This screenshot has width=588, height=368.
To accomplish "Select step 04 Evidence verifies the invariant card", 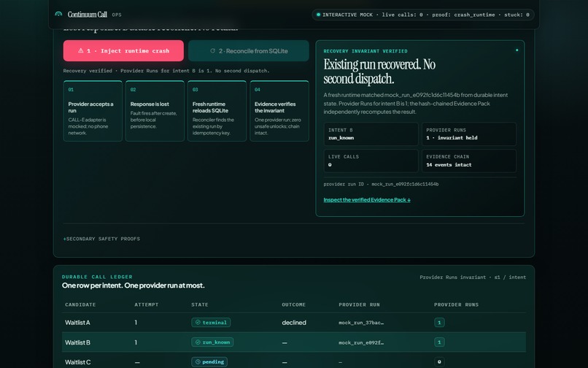I will (279, 111).
